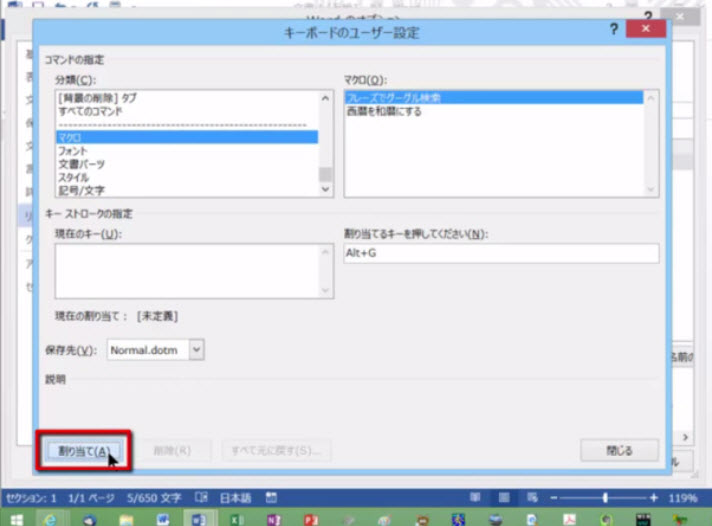Choose the 西暦を和暦にする macro

click(x=493, y=110)
